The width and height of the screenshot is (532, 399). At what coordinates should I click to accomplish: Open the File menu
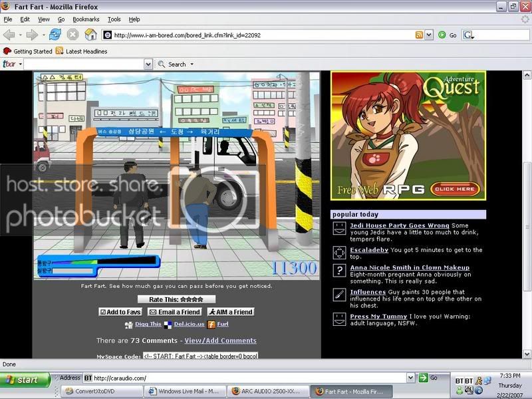(x=8, y=19)
